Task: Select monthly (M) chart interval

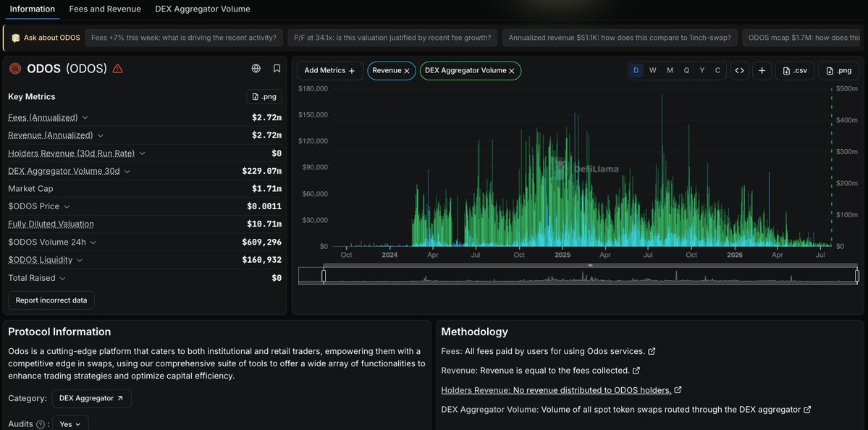Action: click(x=670, y=71)
